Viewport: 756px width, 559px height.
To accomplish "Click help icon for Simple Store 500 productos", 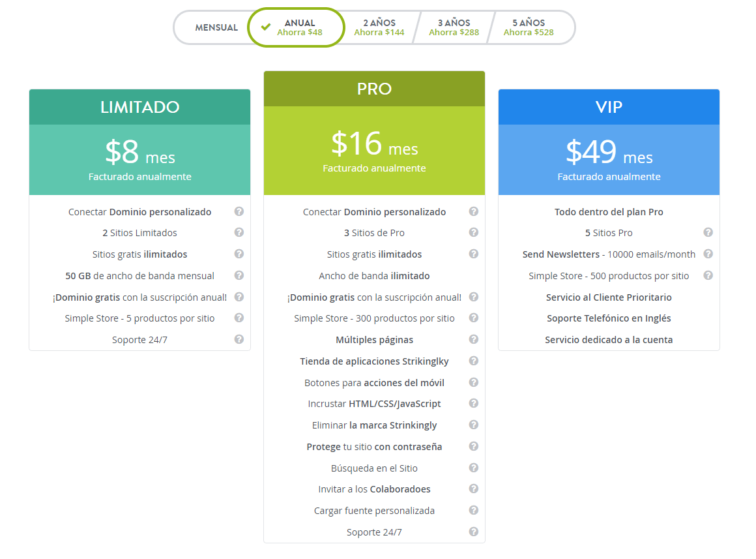I will coord(708,275).
